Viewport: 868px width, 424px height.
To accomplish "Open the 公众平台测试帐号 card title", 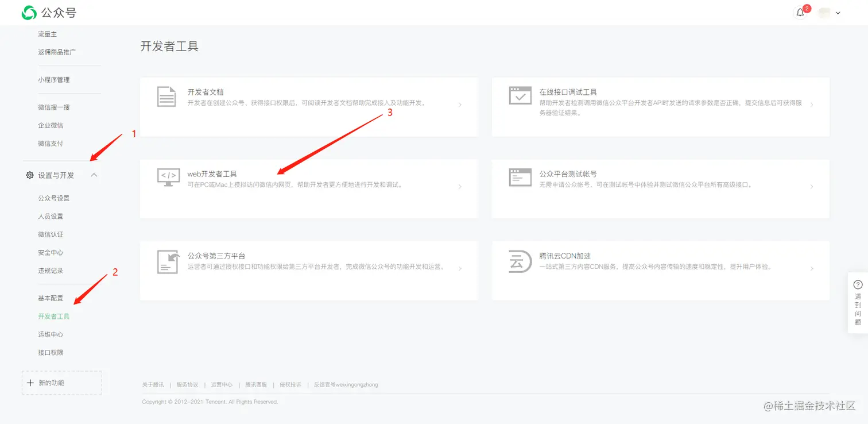I will [568, 174].
